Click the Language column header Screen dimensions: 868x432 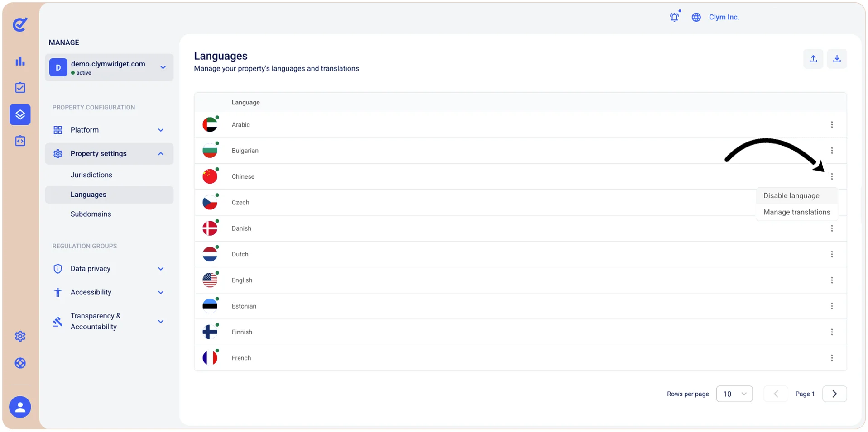coord(245,103)
